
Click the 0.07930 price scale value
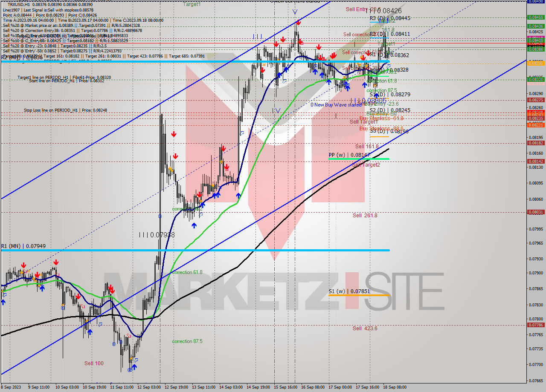[x=536, y=259]
